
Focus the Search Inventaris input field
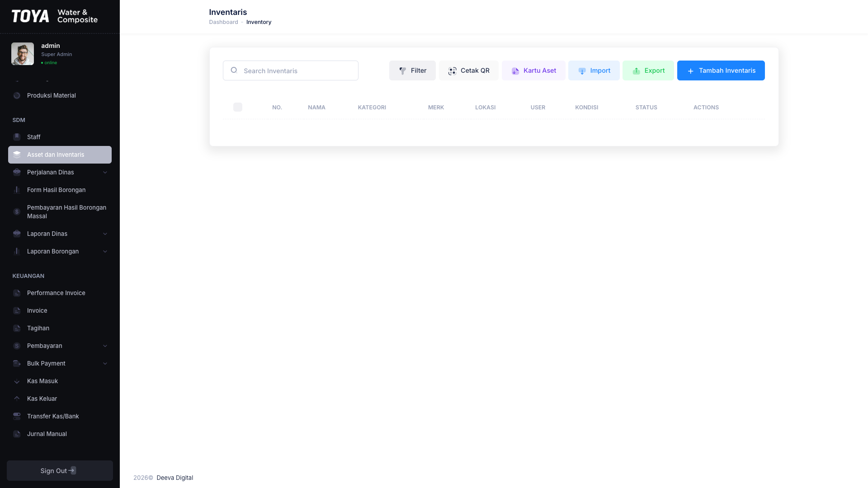click(291, 70)
